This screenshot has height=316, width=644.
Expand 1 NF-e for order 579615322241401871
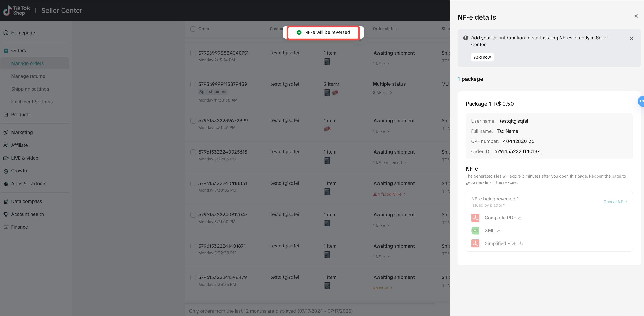[381, 257]
